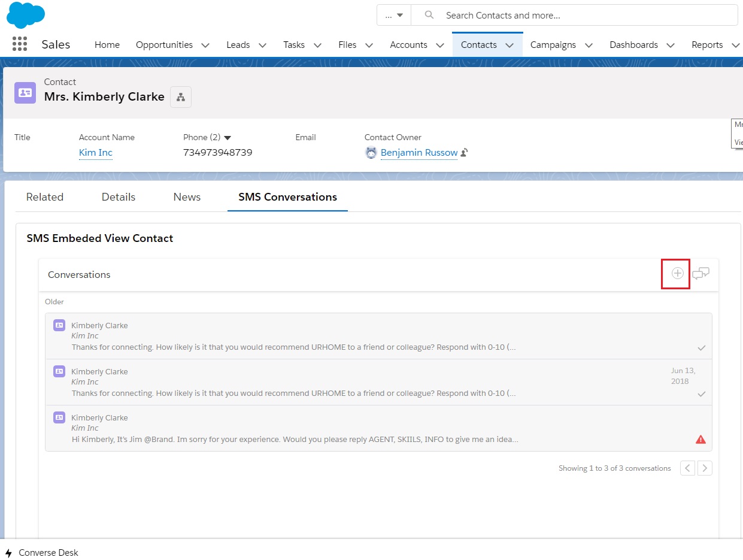The image size is (743, 560).
Task: Start a new conversation with plus icon
Action: pos(677,274)
